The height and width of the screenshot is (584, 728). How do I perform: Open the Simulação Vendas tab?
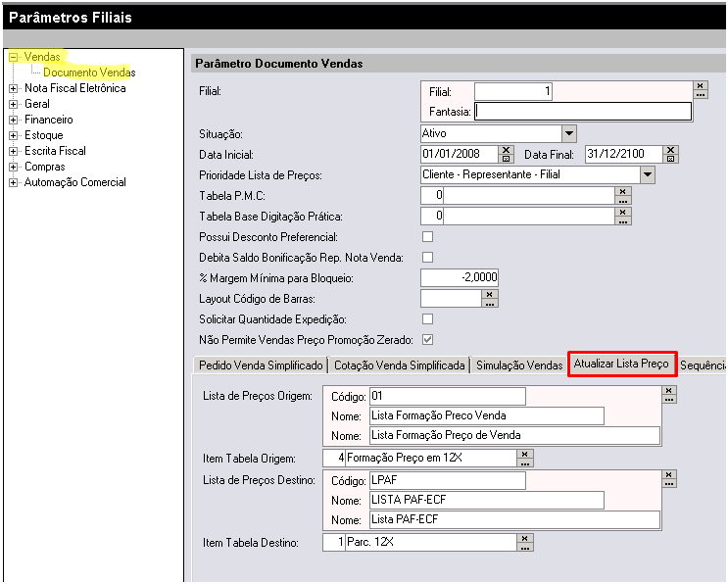[x=519, y=365]
